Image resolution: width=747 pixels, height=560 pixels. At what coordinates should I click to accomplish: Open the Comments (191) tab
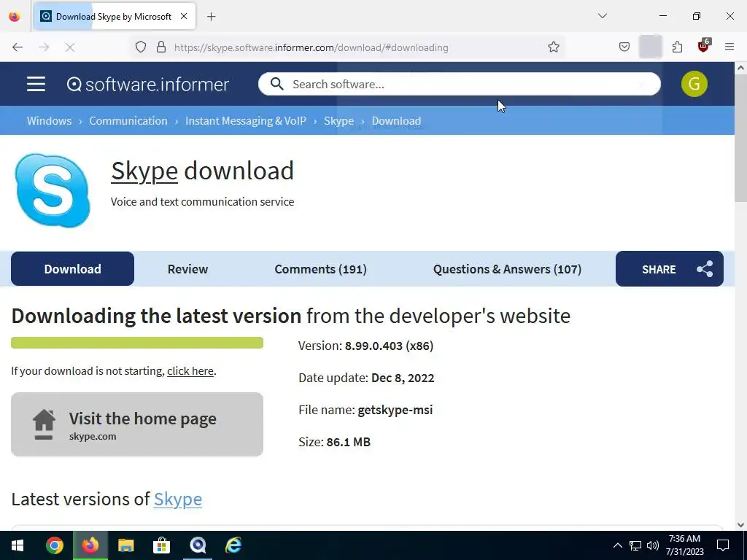pyautogui.click(x=321, y=269)
